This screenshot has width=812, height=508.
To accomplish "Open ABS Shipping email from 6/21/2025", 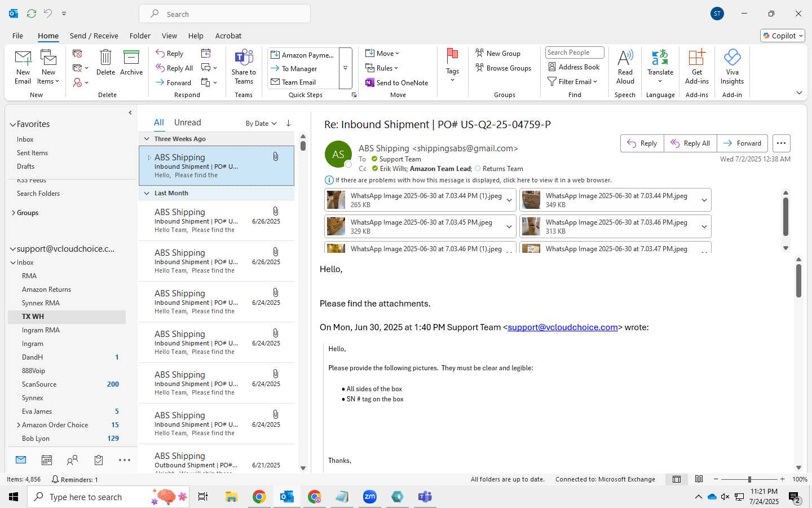I will (x=217, y=459).
